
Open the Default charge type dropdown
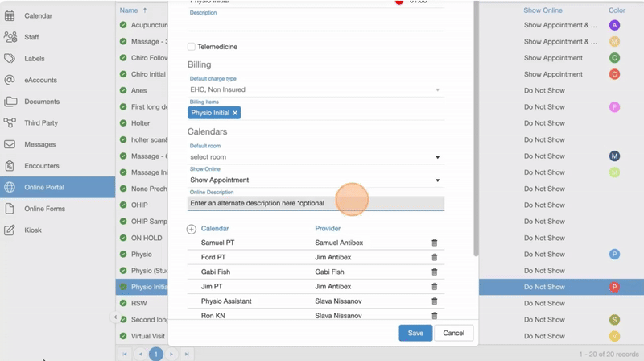(x=316, y=90)
